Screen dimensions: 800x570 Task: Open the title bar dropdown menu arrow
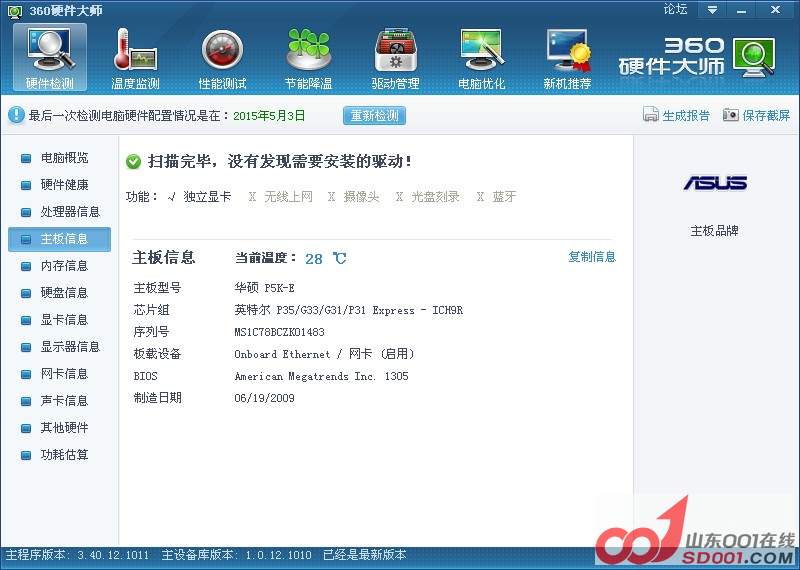tap(712, 10)
